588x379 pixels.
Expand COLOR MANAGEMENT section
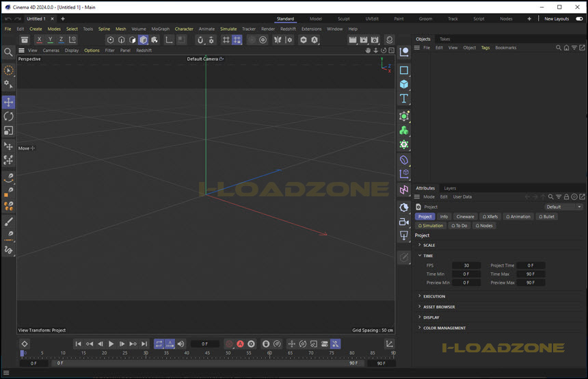tap(444, 328)
